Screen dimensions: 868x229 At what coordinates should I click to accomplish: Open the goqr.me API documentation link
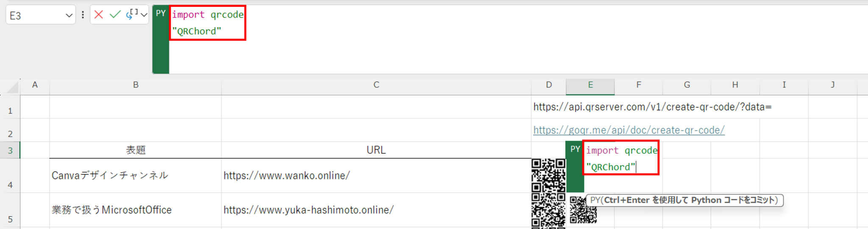coord(629,130)
